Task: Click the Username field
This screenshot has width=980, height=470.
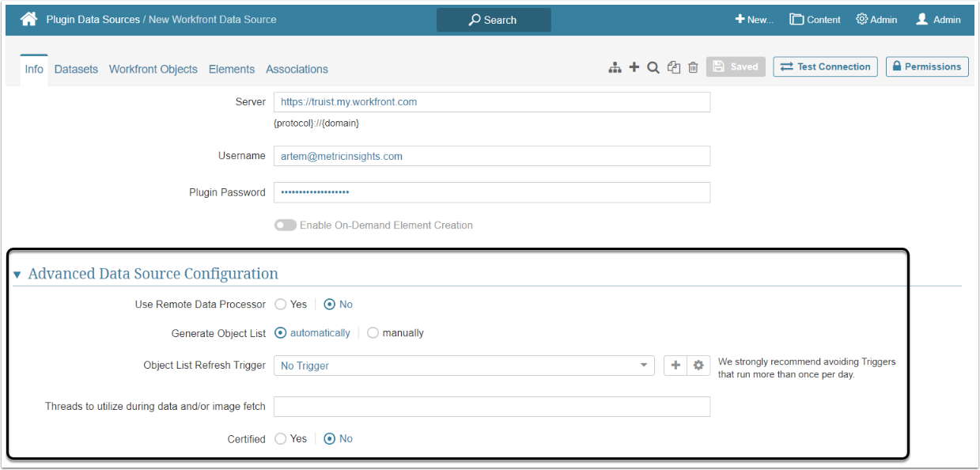Action: [492, 156]
